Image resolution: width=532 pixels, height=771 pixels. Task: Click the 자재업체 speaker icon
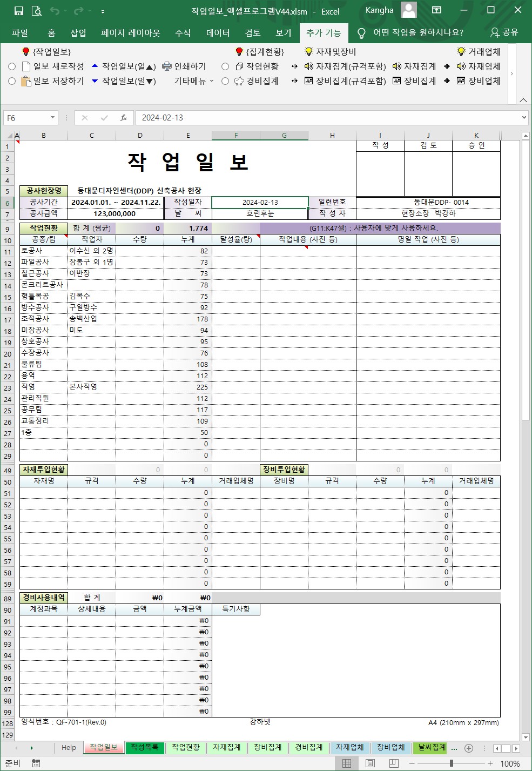click(461, 66)
